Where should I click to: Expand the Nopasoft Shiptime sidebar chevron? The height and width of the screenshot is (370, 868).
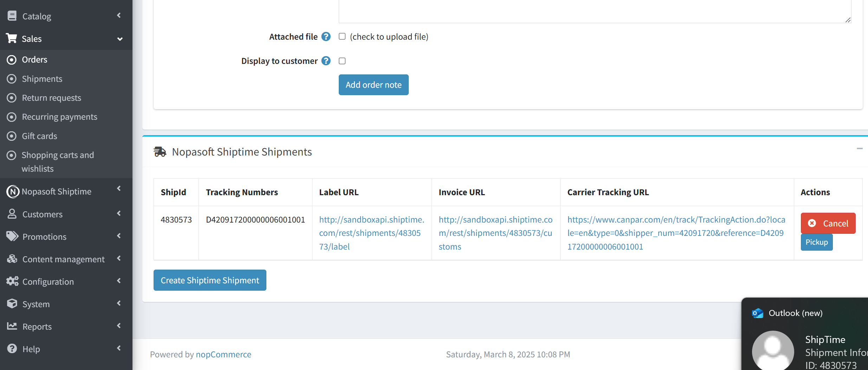click(x=119, y=189)
